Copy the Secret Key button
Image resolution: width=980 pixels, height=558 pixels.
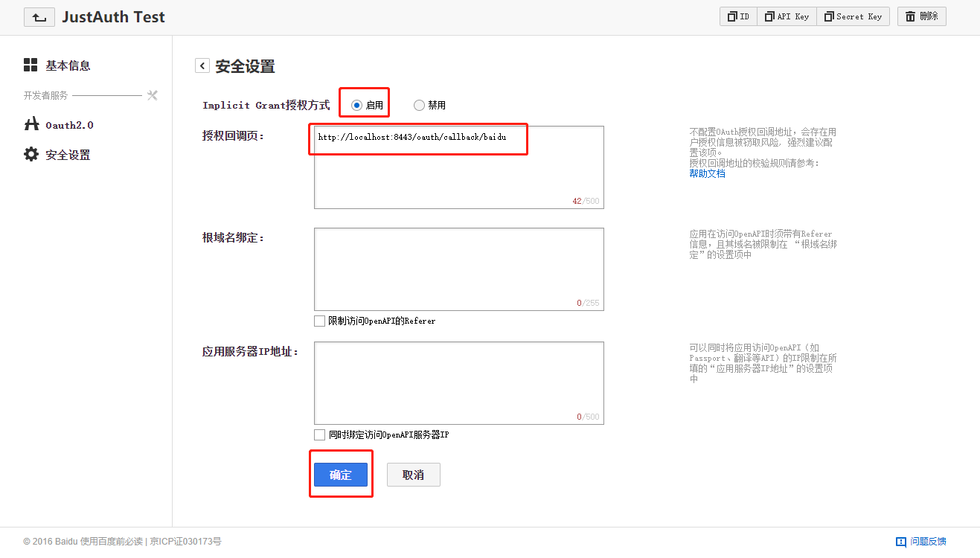(x=853, y=16)
